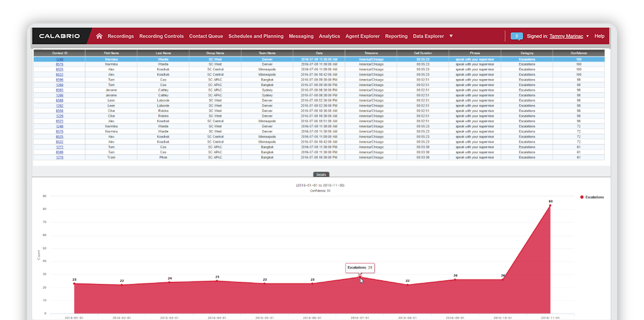
Task: Open the dropdown arrow beside Tammy Marinac
Action: coord(588,37)
